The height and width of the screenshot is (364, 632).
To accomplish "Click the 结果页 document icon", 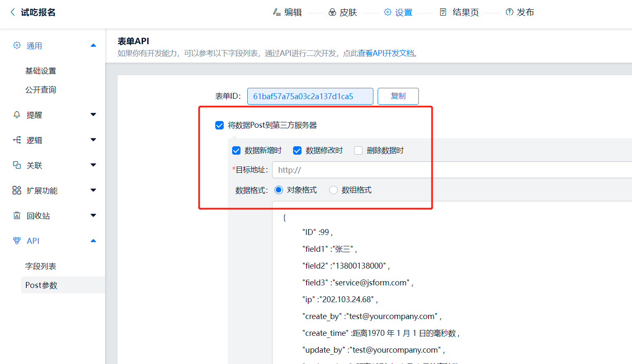I will 443,12.
